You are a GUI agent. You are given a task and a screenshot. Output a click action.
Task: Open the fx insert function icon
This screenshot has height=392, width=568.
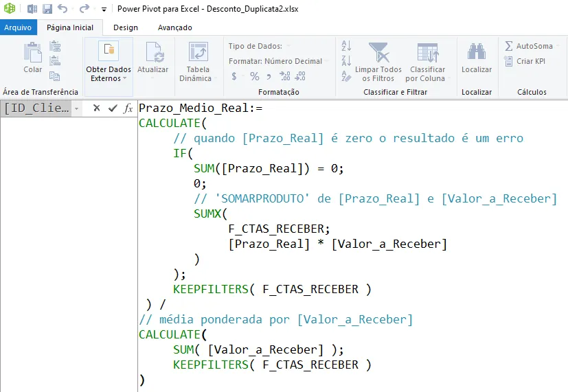128,108
